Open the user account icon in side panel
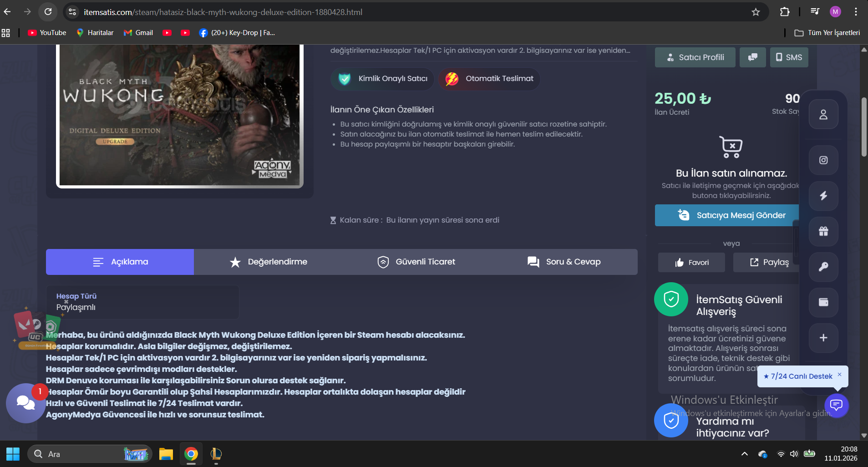This screenshot has width=868, height=467. click(x=823, y=114)
